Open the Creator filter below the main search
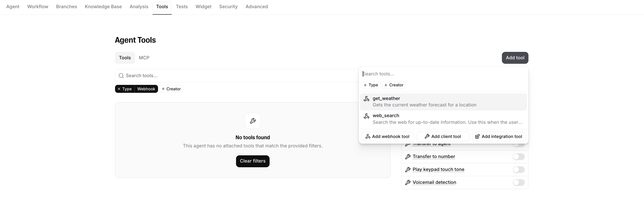This screenshot has height=201, width=644. [171, 89]
